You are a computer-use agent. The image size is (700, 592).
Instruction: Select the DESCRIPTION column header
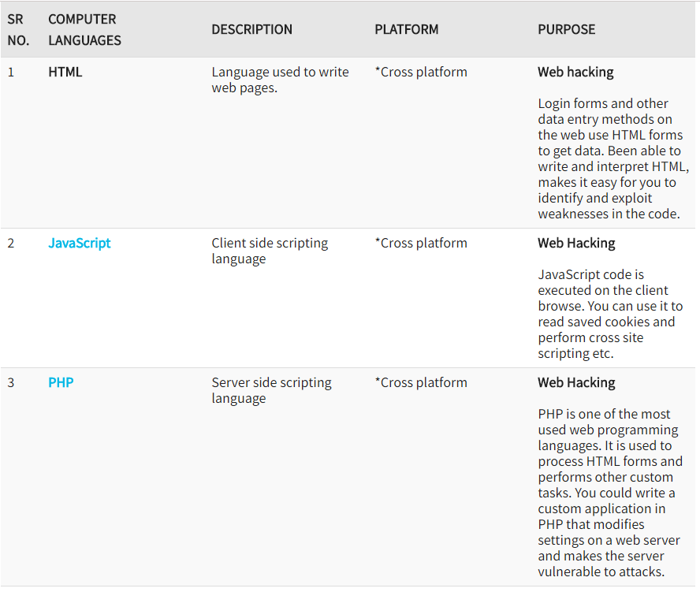pos(251,29)
